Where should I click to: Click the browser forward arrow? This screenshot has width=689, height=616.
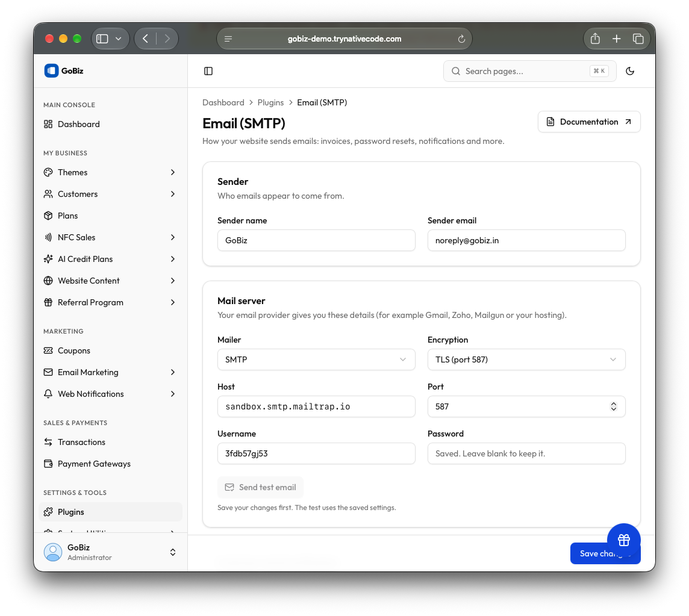[167, 39]
